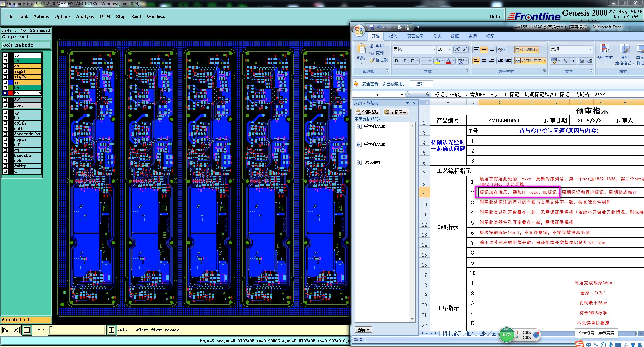Click the blue color swatch of layer ss

point(11,82)
